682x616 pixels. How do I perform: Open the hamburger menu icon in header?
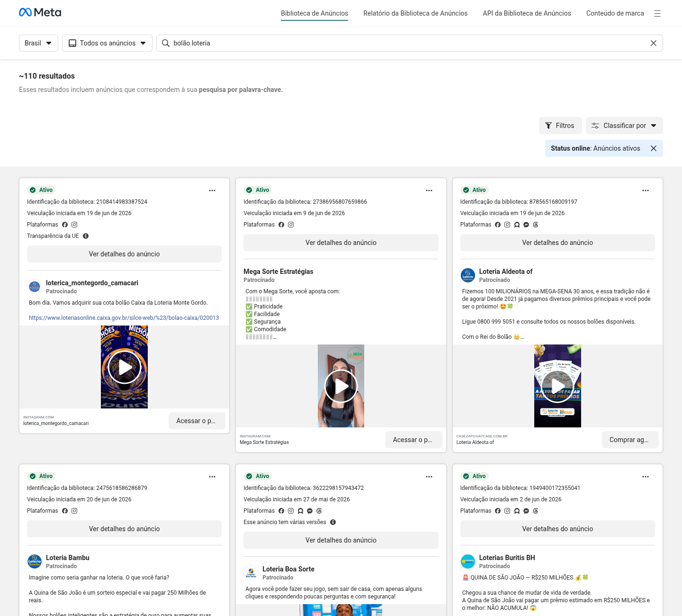pos(657,13)
